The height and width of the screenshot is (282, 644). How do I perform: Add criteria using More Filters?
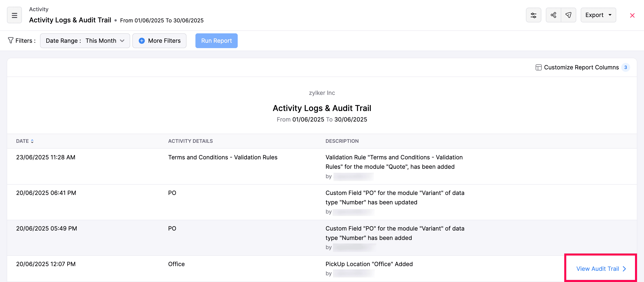(x=159, y=41)
